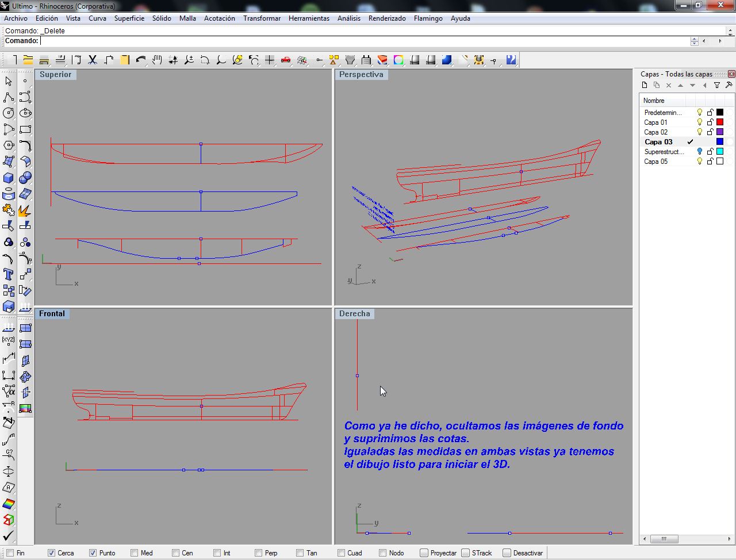This screenshot has height=560, width=736.
Task: Move layer up arrow in Capas panel
Action: coord(681,85)
